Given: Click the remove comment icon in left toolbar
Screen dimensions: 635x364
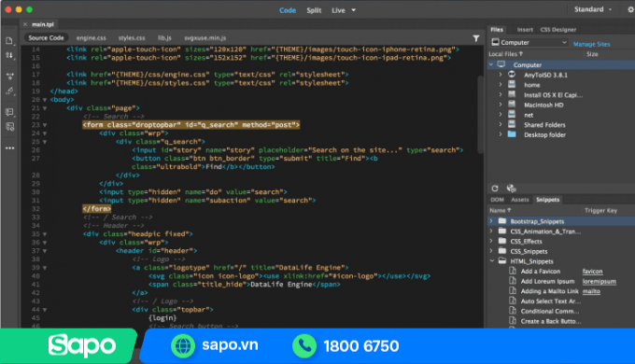Looking at the screenshot, I should coord(9,127).
